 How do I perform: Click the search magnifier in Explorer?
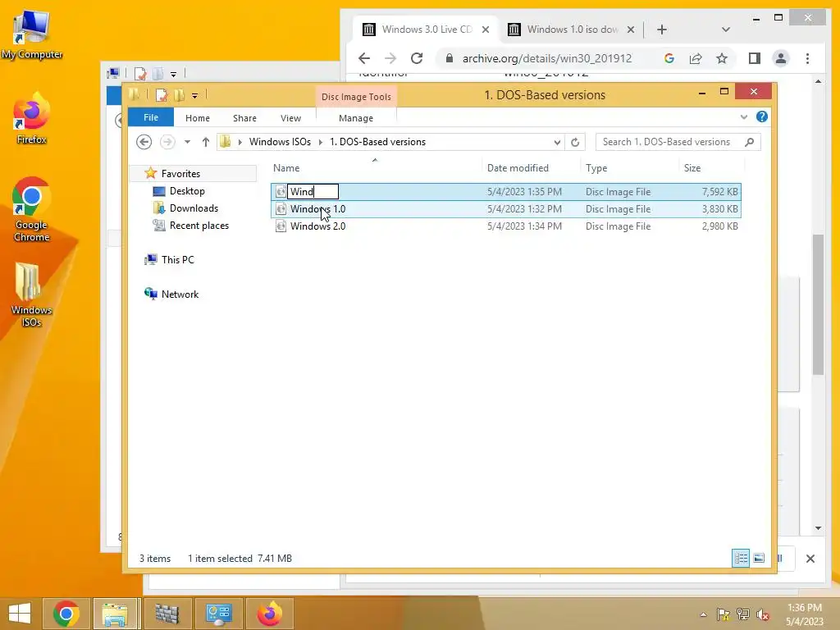pyautogui.click(x=750, y=142)
